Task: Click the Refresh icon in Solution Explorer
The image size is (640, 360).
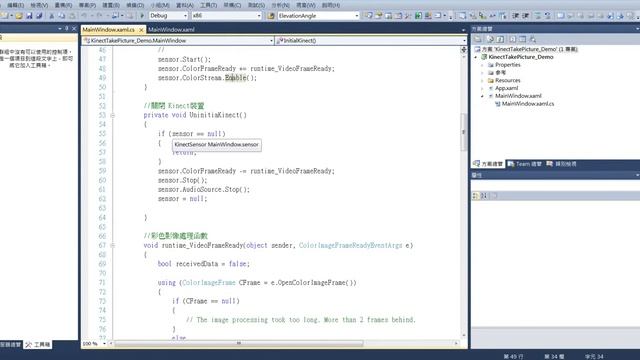Action: click(x=500, y=39)
